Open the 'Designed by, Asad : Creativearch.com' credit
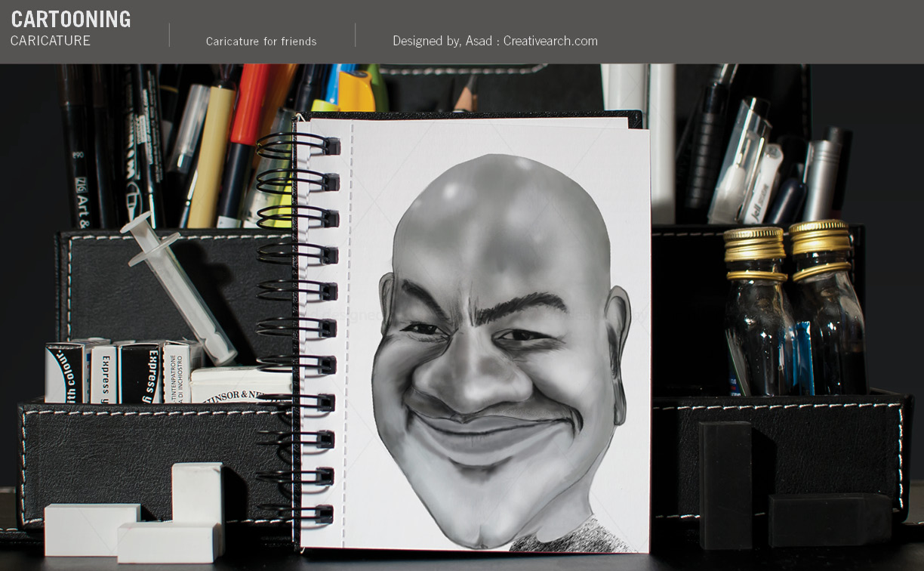924x571 pixels. coord(494,41)
